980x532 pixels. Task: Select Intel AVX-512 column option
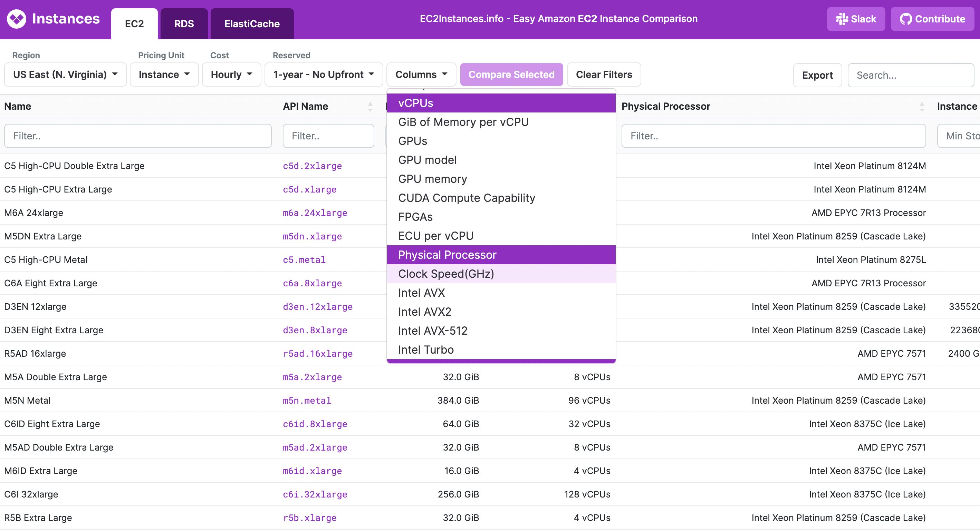click(x=501, y=331)
